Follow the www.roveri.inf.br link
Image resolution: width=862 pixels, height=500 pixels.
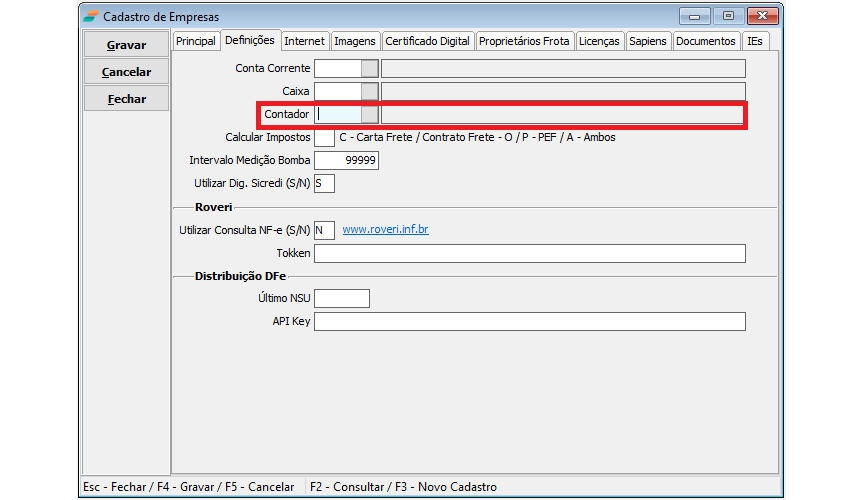tap(385, 230)
